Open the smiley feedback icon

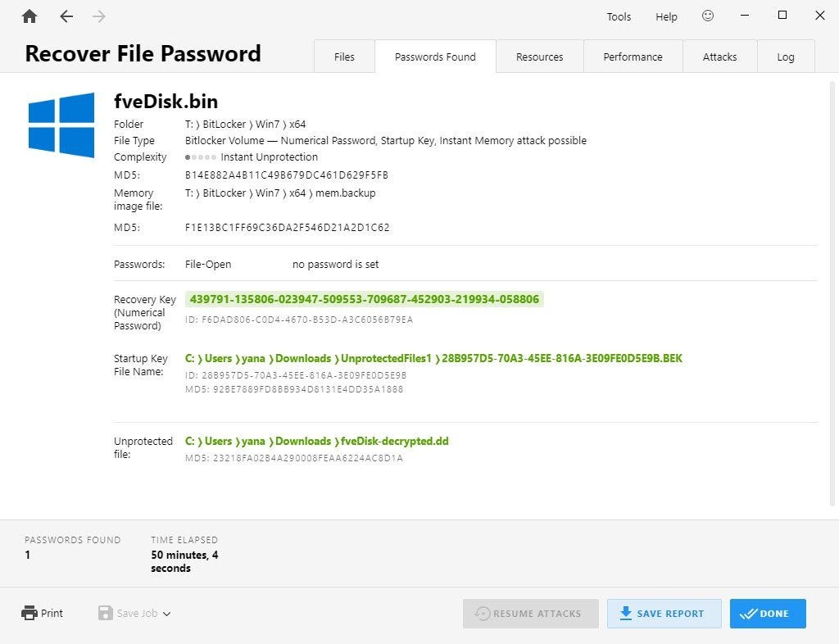[707, 16]
